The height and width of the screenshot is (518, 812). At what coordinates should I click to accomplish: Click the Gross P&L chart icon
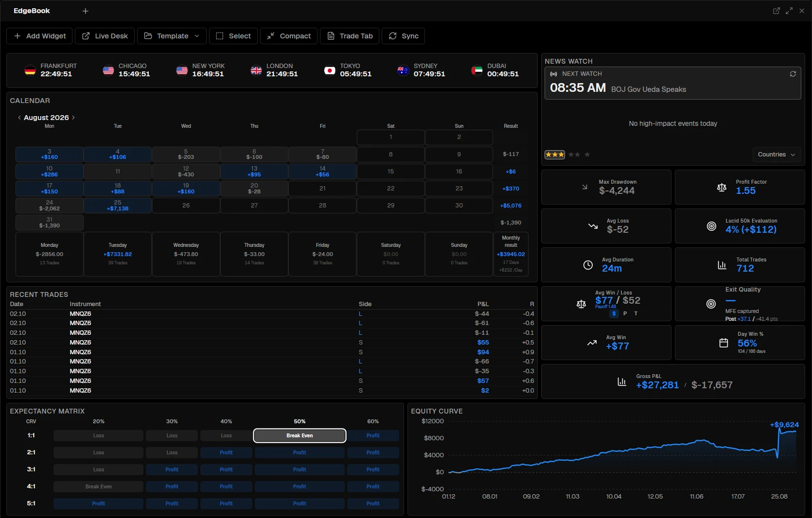(622, 381)
